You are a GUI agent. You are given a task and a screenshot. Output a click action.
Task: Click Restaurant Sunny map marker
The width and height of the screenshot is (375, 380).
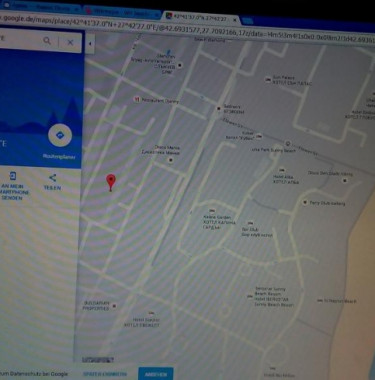136,100
